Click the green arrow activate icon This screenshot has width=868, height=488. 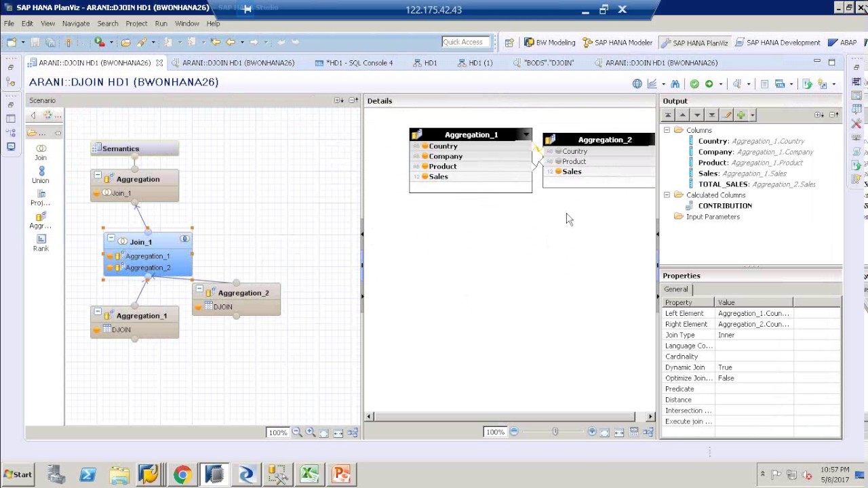[x=709, y=84]
